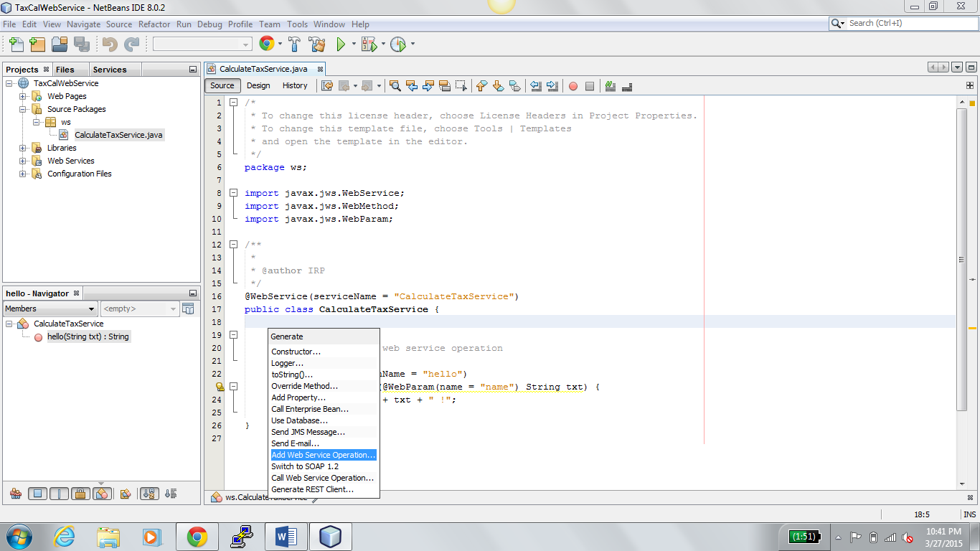This screenshot has height=551, width=980.
Task: Click the Find Previous Occurrence icon
Action: (411, 85)
